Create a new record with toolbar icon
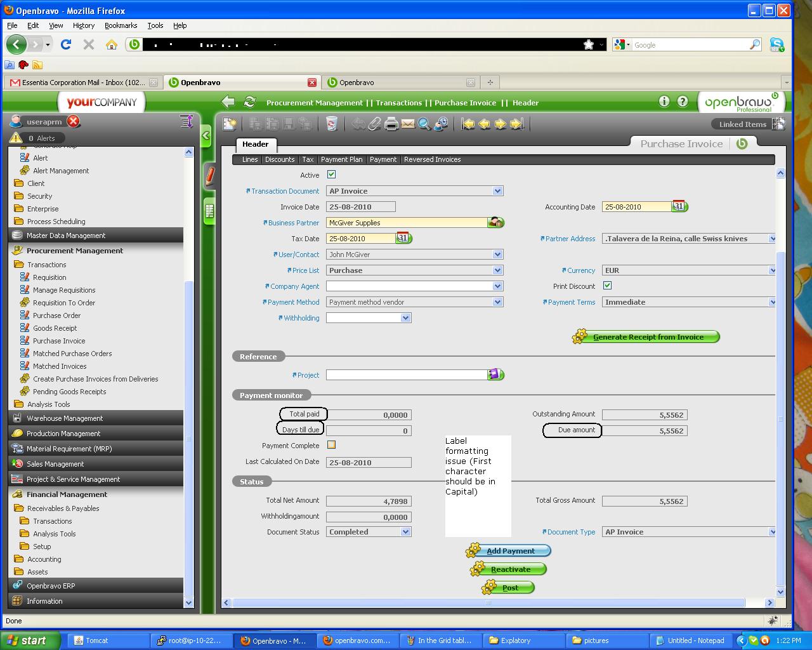Image resolution: width=812 pixels, height=650 pixels. point(230,124)
